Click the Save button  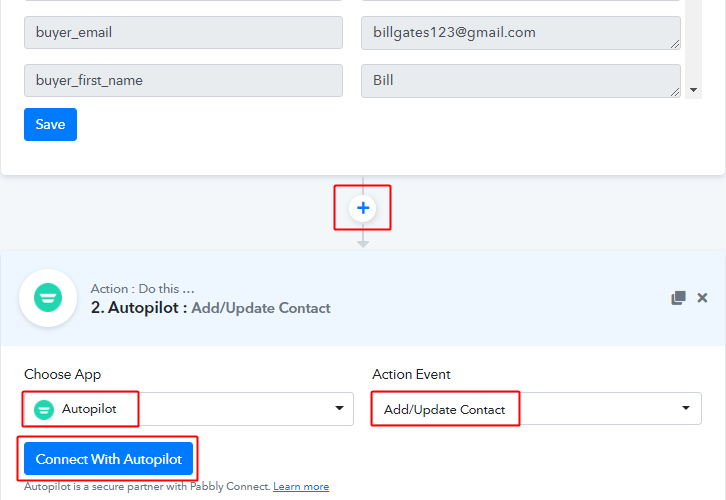pyautogui.click(x=50, y=125)
